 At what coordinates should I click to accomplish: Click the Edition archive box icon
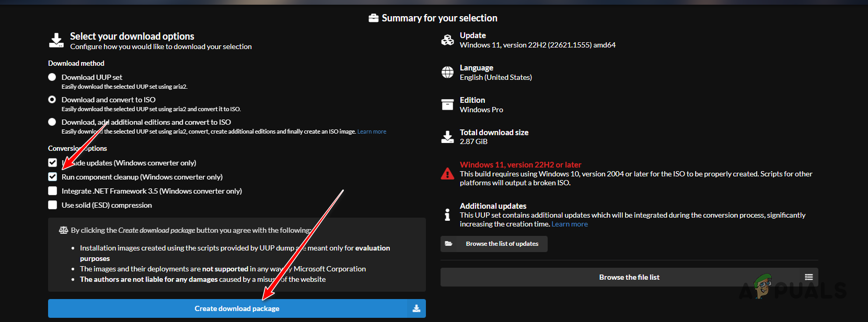[x=447, y=105]
